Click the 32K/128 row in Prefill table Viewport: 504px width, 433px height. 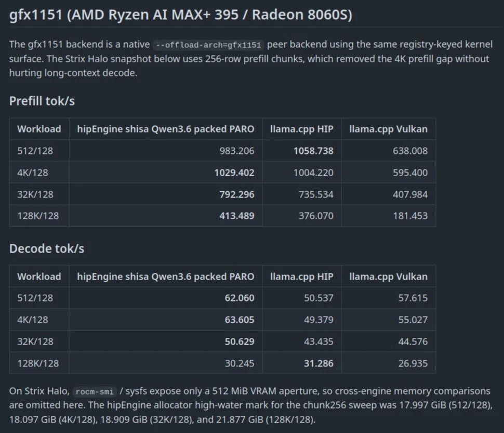click(222, 194)
